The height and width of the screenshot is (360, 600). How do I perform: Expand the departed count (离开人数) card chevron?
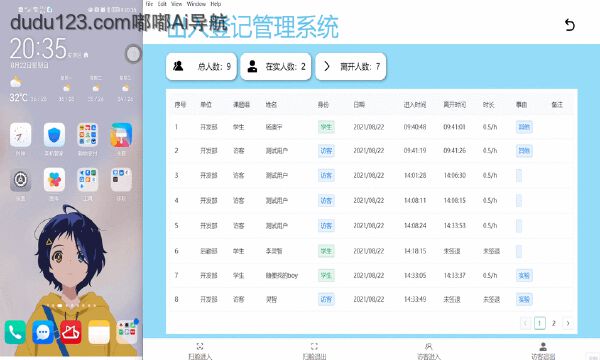click(x=327, y=66)
